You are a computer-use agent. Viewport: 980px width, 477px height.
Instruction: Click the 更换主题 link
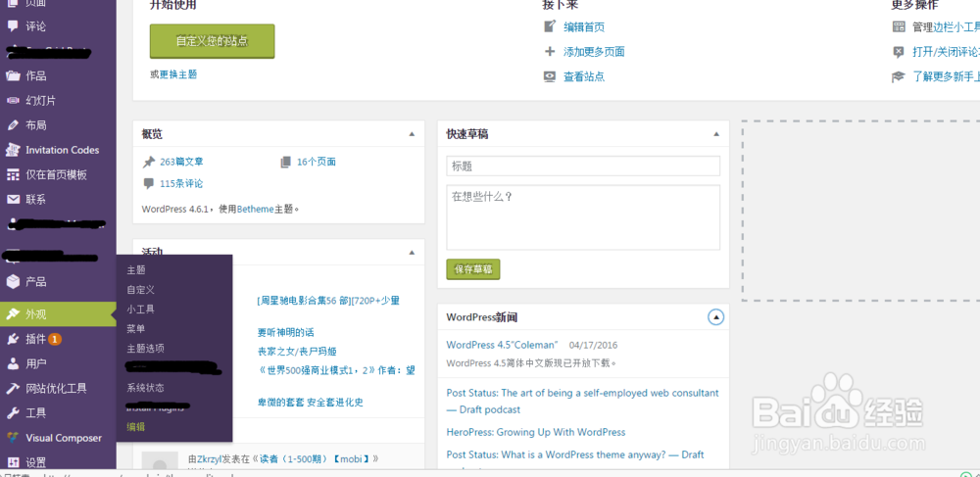[178, 74]
